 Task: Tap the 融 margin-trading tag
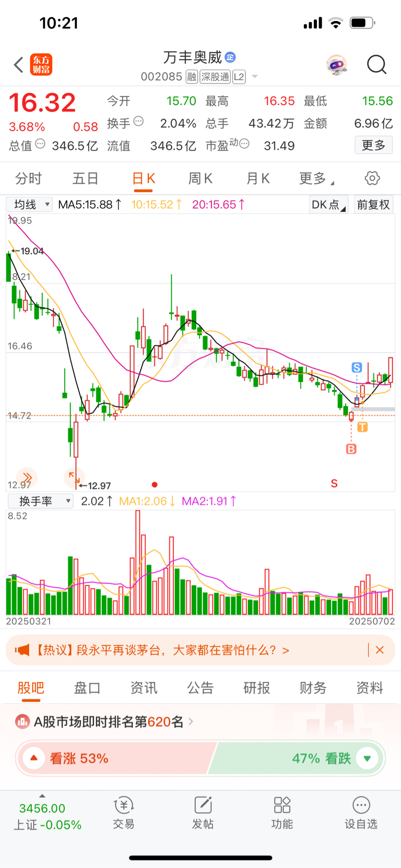coord(192,77)
